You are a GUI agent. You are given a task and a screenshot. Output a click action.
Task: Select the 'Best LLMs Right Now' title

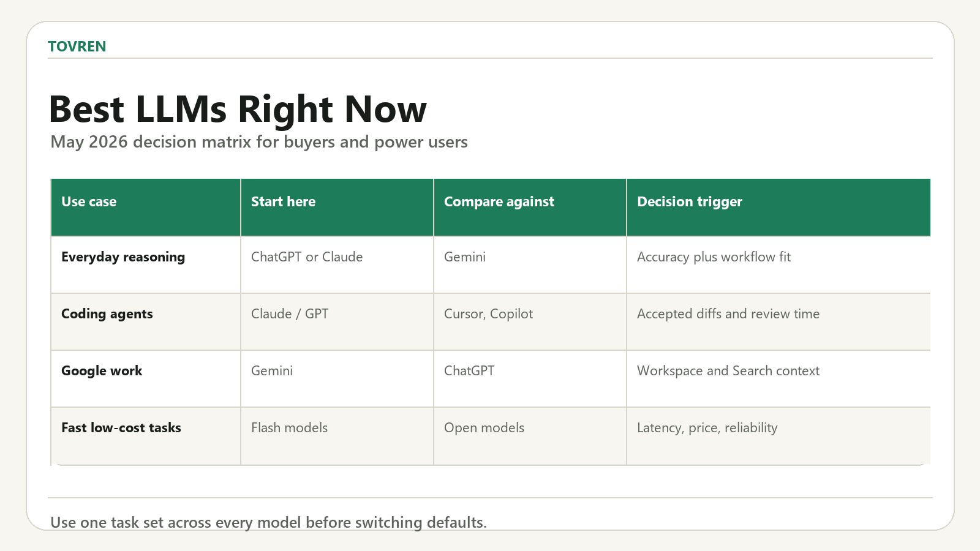pos(238,109)
